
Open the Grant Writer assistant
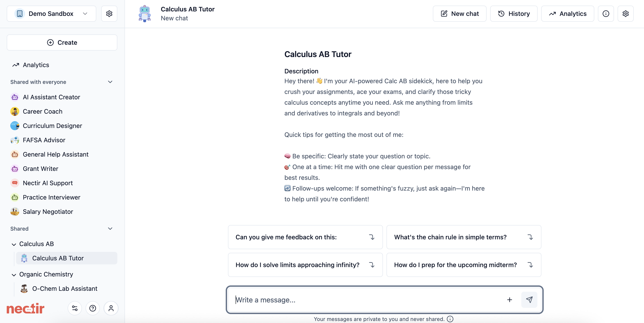tap(41, 169)
